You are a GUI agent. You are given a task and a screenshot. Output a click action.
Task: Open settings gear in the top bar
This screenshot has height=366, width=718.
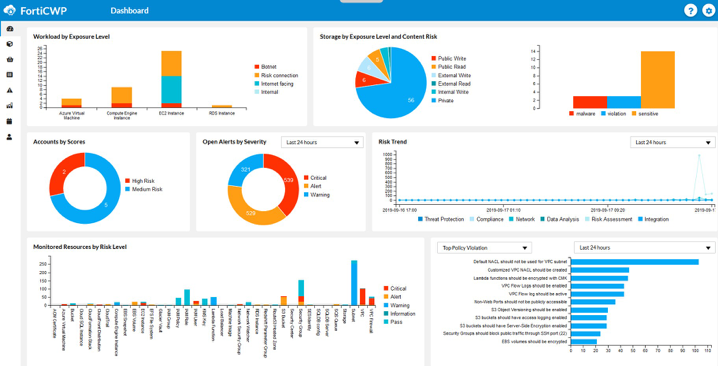tap(708, 11)
